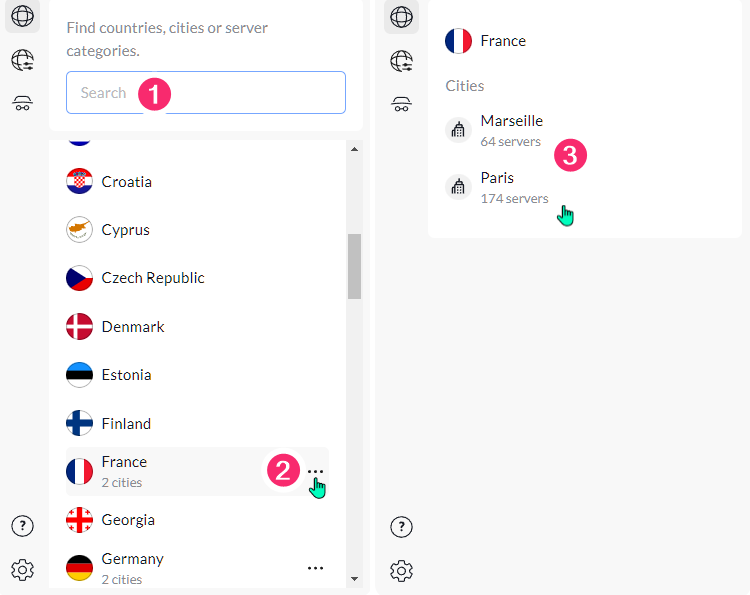The height and width of the screenshot is (595, 750).
Task: Click the Marseille city building icon
Action: point(458,130)
